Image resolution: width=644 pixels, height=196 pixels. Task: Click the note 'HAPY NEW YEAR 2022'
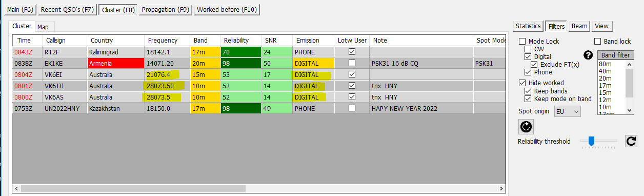pyautogui.click(x=421, y=108)
